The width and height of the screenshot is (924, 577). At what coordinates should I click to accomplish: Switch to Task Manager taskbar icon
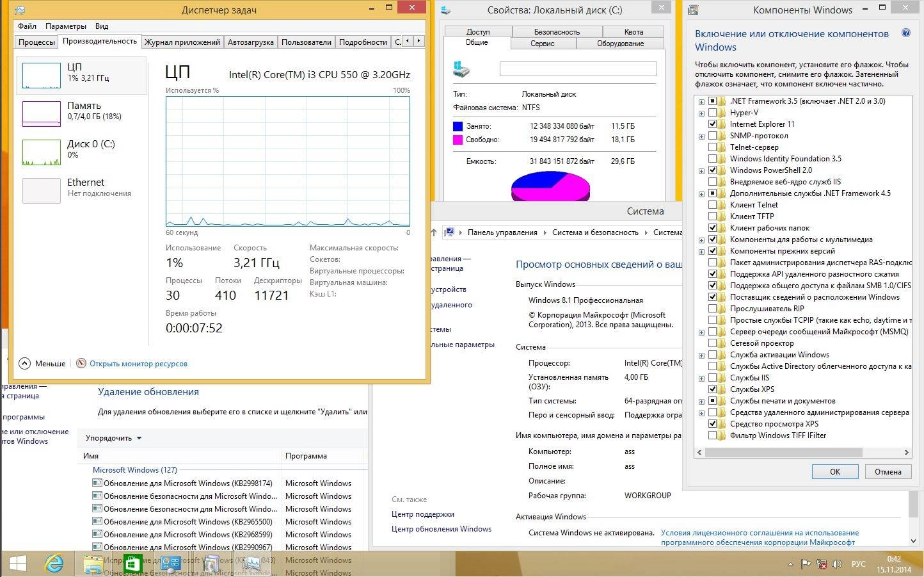pos(251,564)
